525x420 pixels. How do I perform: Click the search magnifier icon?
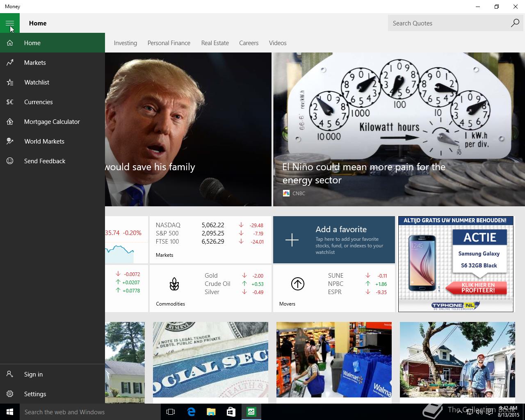coord(515,23)
